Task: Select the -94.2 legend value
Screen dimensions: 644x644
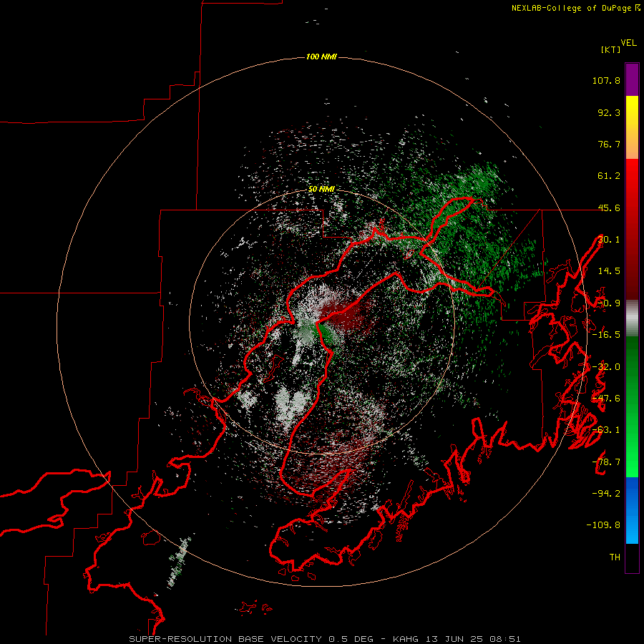Action: tap(606, 493)
